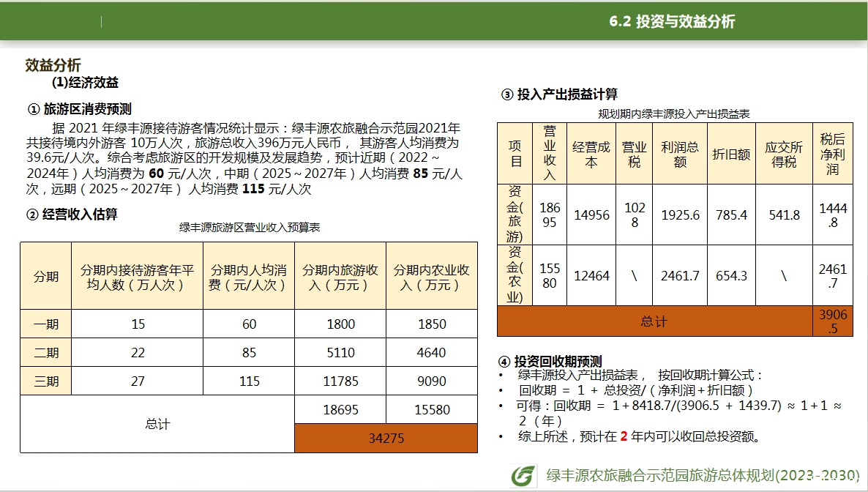This screenshot has height=492, width=868.
Task: Select the 11785 tourism income cell
Action: click(x=340, y=381)
